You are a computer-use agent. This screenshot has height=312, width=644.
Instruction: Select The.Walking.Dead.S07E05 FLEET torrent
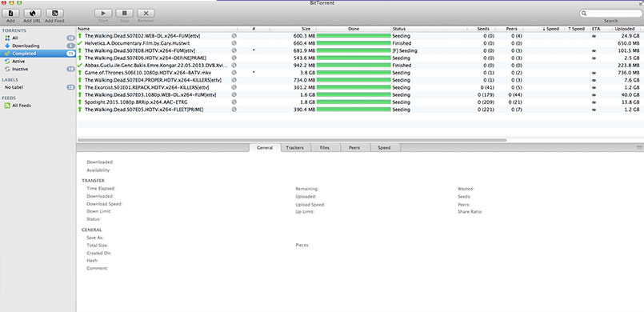pos(360,110)
